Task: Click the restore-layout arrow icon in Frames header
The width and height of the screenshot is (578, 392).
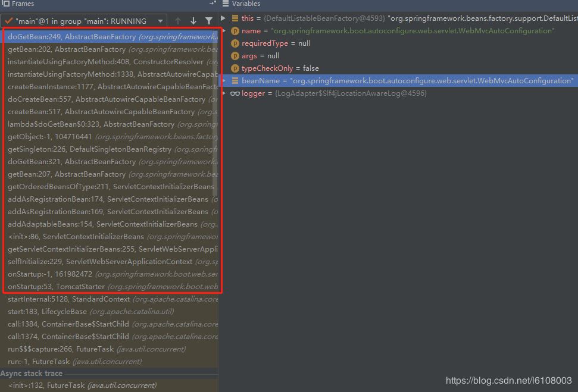Action: click(x=212, y=3)
